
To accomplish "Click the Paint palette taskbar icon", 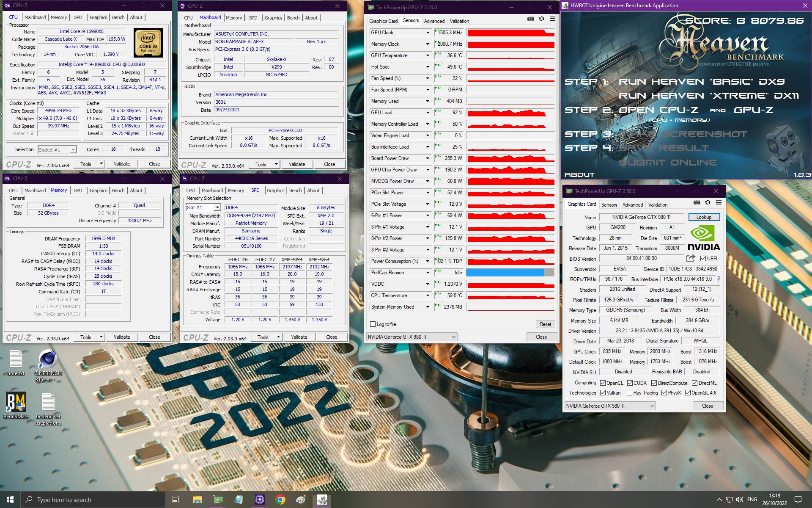I will 301,500.
